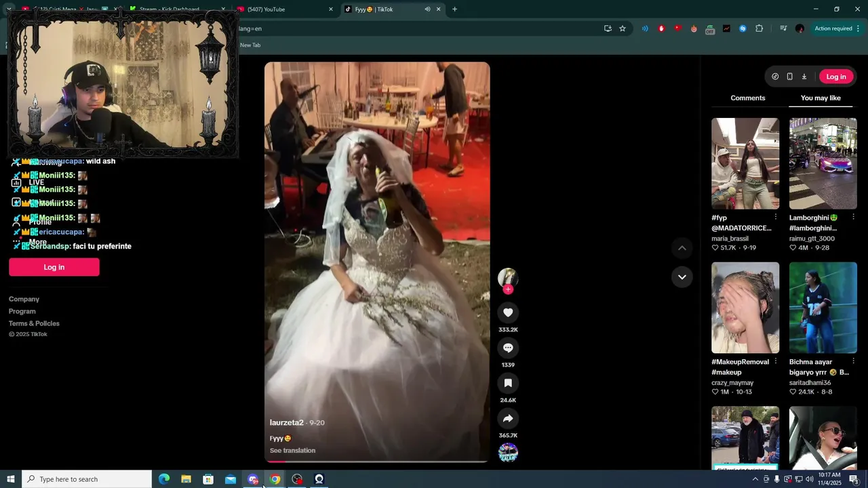Viewport: 868px width, 488px height.
Task: Click the blue sound waves extension icon
Action: [x=645, y=28]
